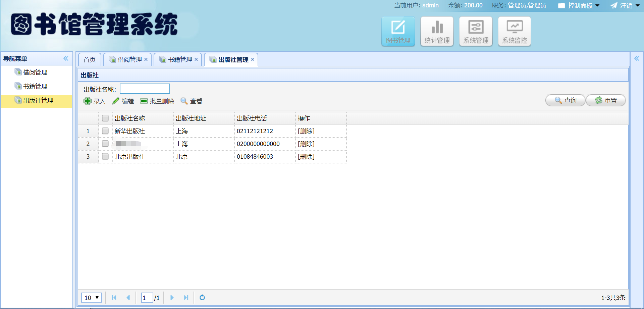Check the 北京出版社 row checkbox
The width and height of the screenshot is (644, 309).
coord(105,156)
